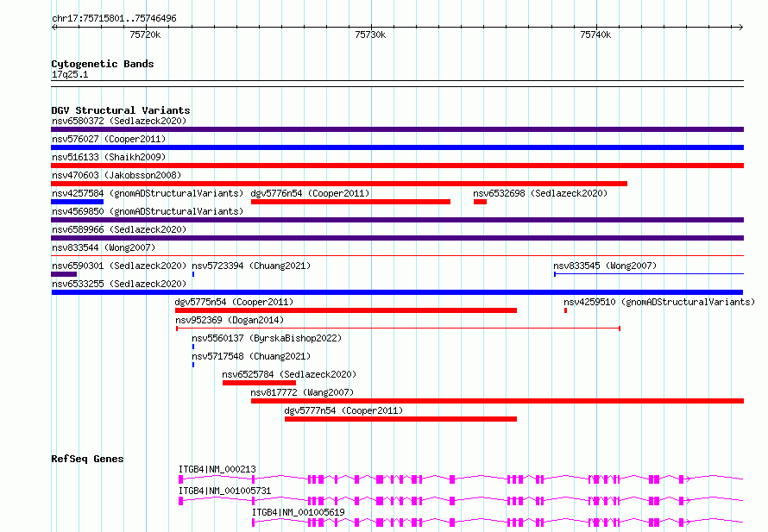Click nsv4259510 (gnomADStructuralVariants) label
The image size is (768, 532).
pos(659,302)
